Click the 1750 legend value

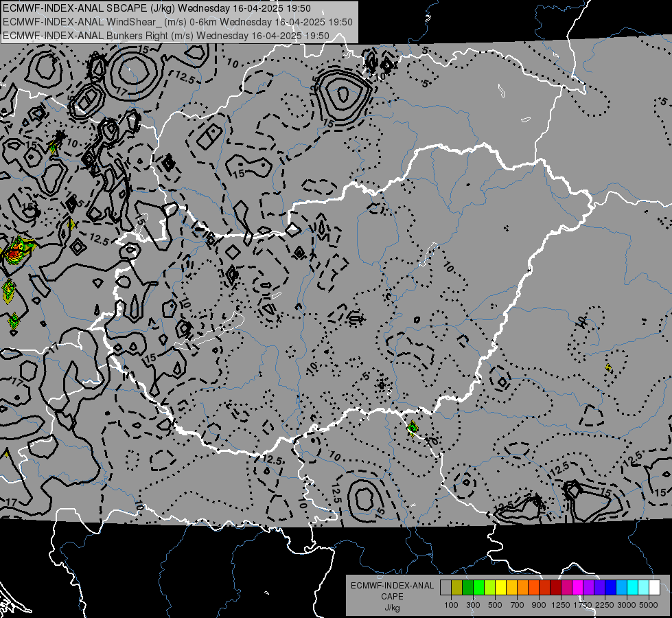pos(583,605)
